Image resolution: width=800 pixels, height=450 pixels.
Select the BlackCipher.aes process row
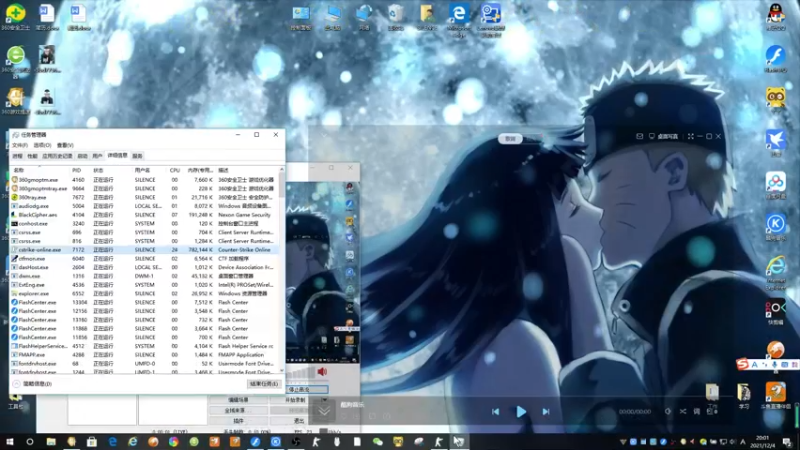(x=145, y=215)
